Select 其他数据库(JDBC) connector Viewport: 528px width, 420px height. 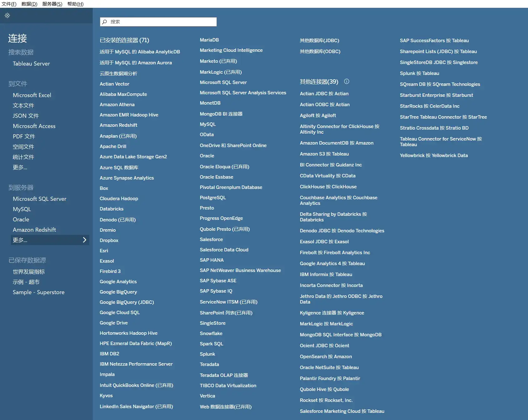pyautogui.click(x=319, y=41)
